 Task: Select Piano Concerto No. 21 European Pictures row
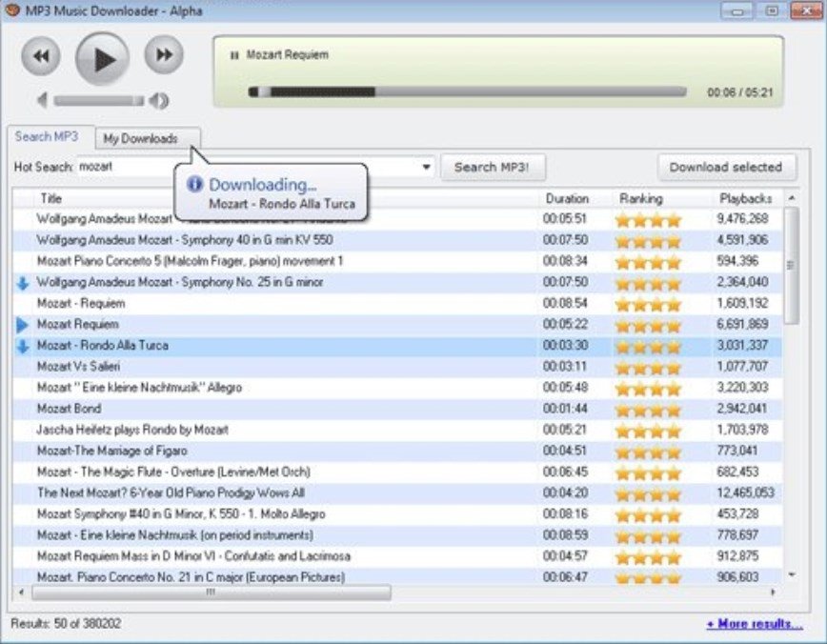point(397,576)
